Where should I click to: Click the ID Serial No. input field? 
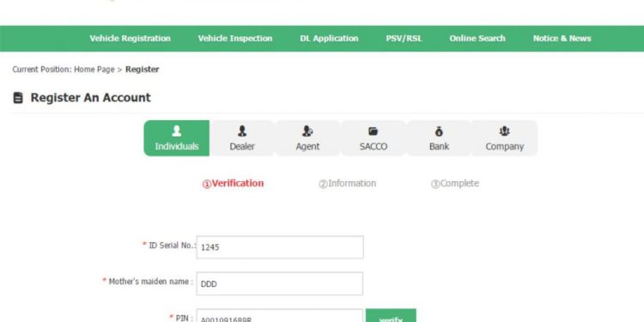pyautogui.click(x=280, y=247)
